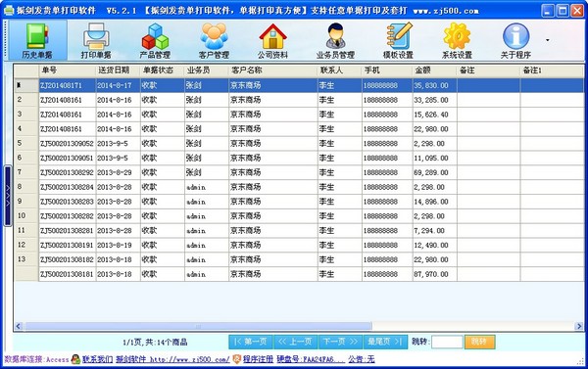Image resolution: width=588 pixels, height=369 pixels.
Task: Click the date cell 2013-8-19
Action: pyautogui.click(x=119, y=245)
